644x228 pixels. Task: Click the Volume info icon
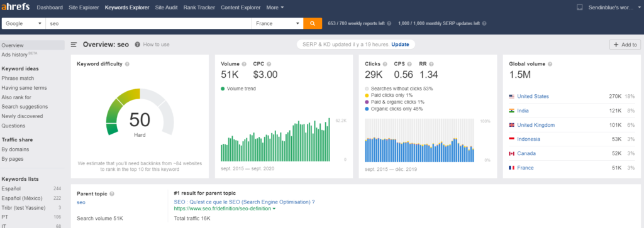tap(244, 64)
